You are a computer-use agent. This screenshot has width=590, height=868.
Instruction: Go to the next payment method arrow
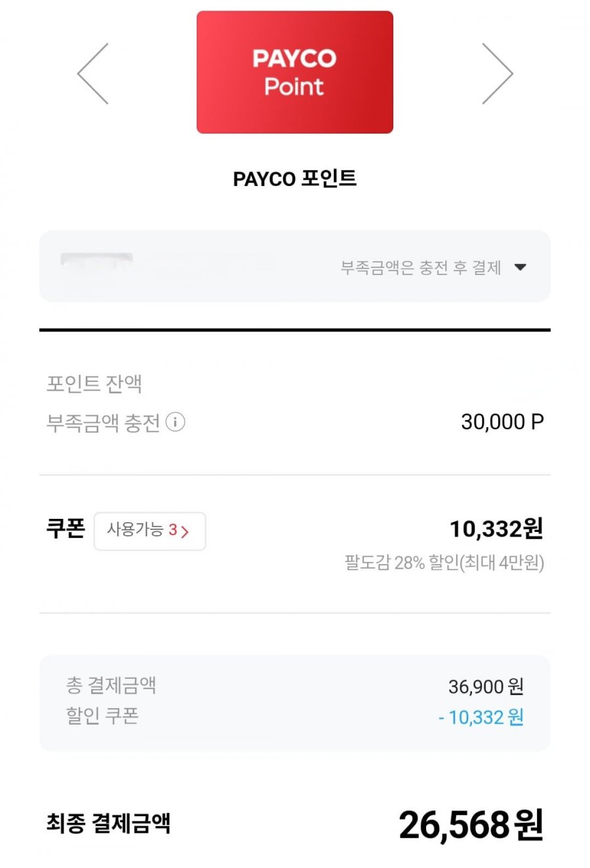(497, 73)
